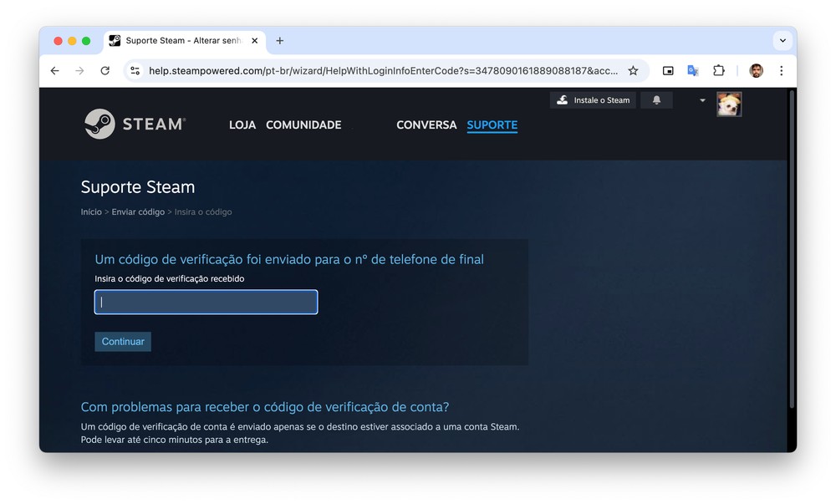
Task: Click the URL address bar text
Action: pos(383,71)
